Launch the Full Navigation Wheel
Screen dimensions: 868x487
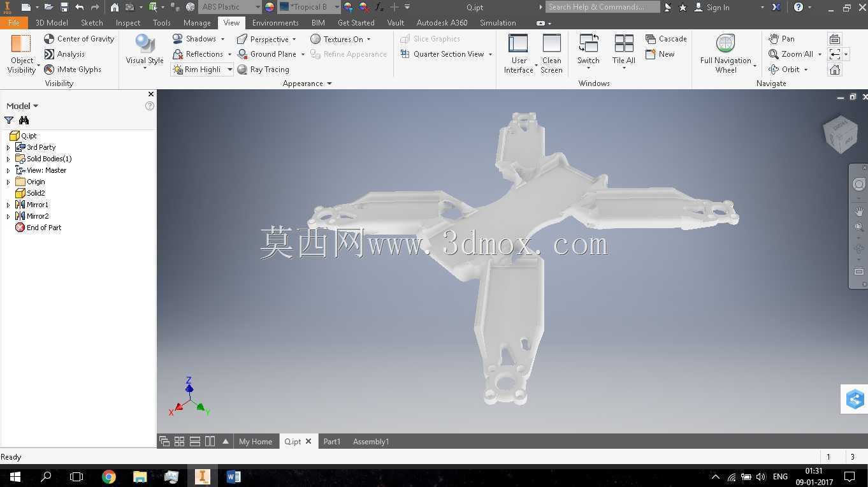pyautogui.click(x=725, y=54)
